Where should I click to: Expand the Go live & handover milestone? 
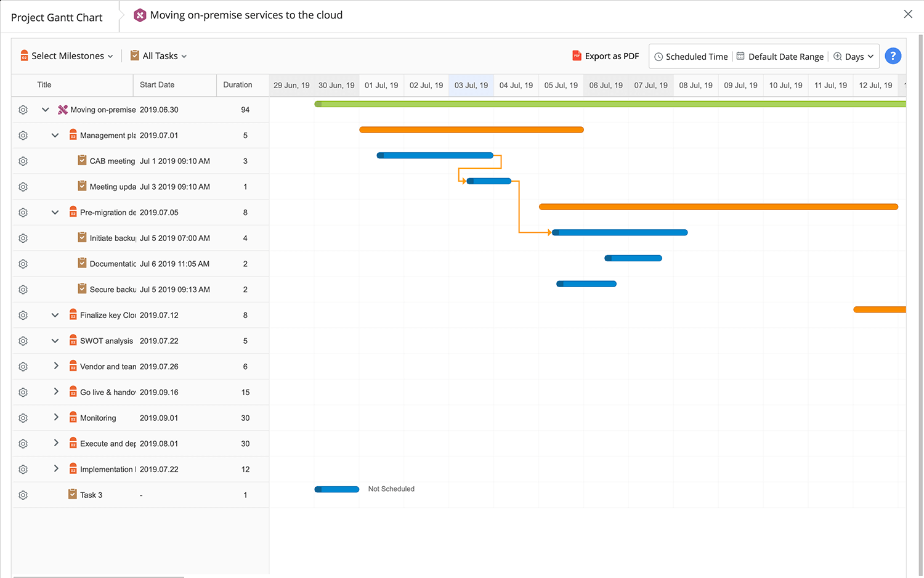[56, 392]
